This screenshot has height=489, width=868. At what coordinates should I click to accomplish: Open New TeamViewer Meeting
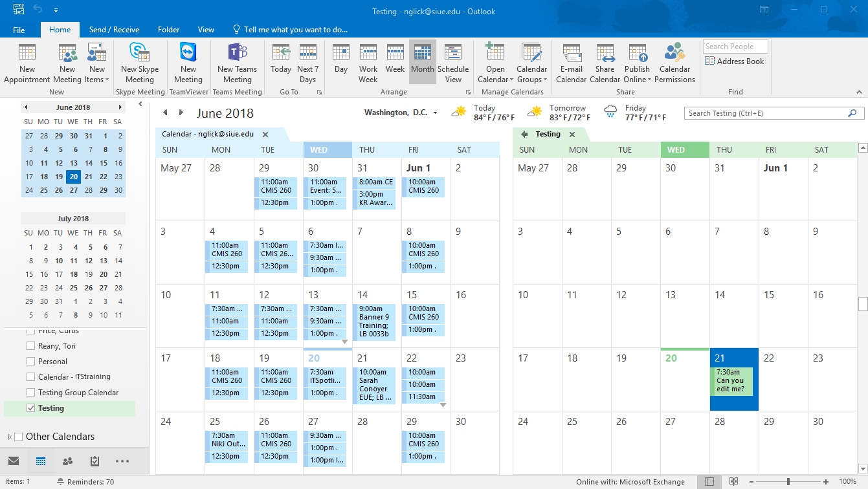[188, 63]
